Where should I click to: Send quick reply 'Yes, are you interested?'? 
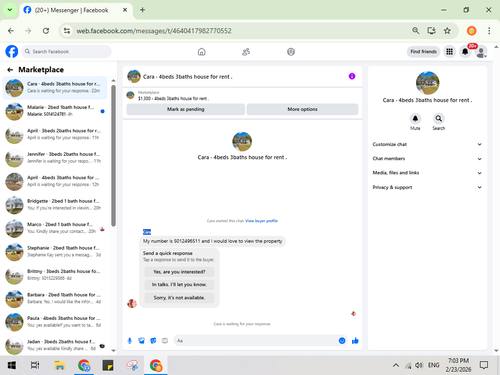(x=179, y=272)
